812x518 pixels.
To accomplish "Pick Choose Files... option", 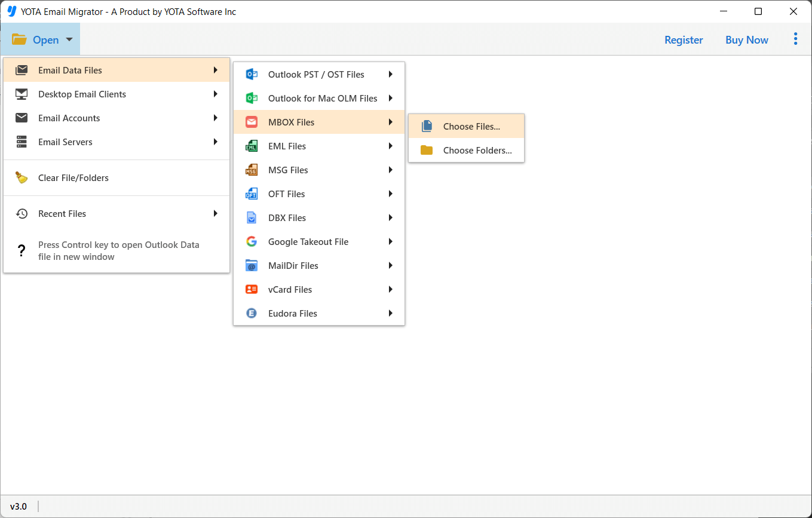I will click(x=466, y=126).
